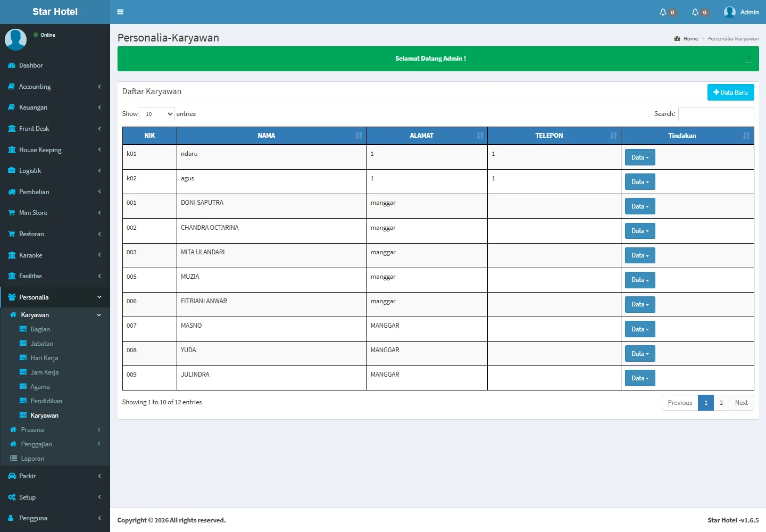The width and height of the screenshot is (766, 532).
Task: Click the Dashbor dashboard icon
Action: 12,65
